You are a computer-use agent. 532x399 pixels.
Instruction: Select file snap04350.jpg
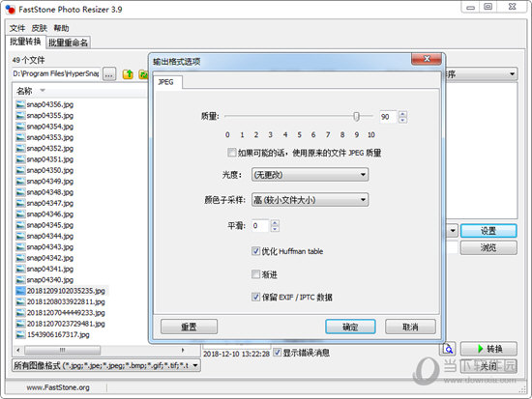click(x=50, y=170)
